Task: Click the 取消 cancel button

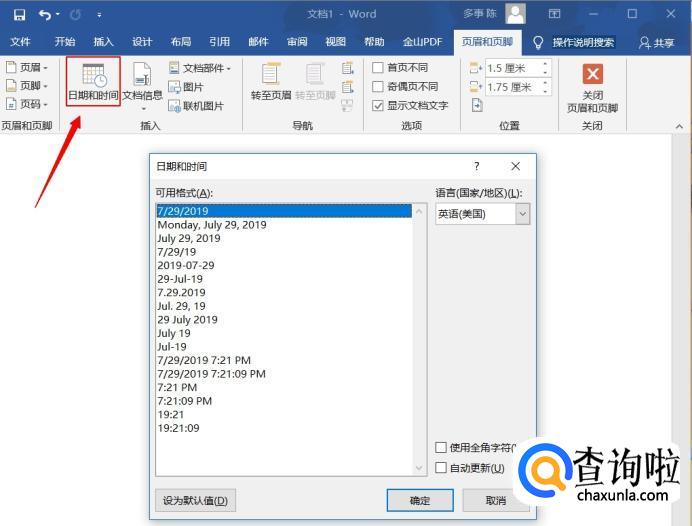Action: (496, 500)
